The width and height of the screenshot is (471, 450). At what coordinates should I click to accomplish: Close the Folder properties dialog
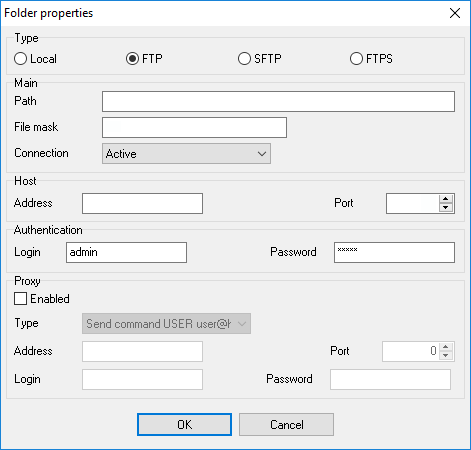click(455, 13)
